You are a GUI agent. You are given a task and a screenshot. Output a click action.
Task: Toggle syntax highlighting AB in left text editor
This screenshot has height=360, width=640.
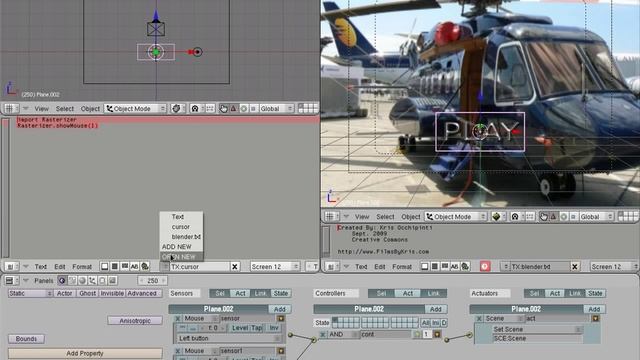pos(134,267)
